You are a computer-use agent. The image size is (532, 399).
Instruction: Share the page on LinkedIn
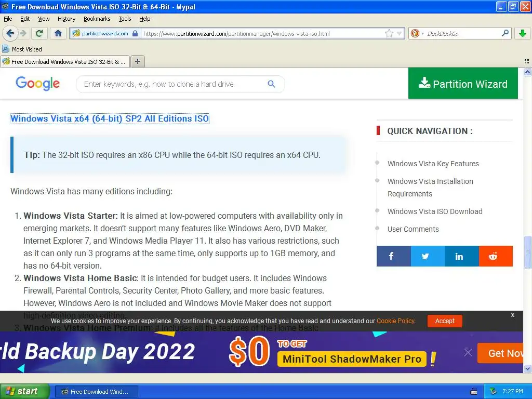[x=461, y=256]
